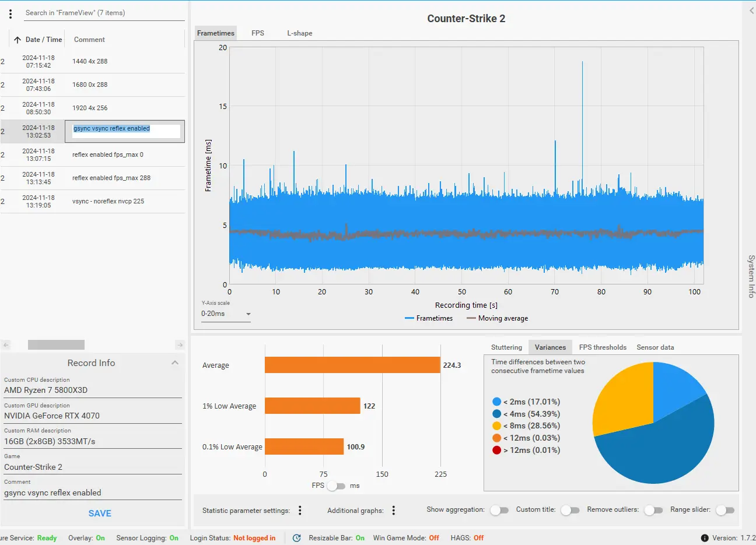This screenshot has height=545, width=756.
Task: Enable Remove outliers switch
Action: click(653, 510)
